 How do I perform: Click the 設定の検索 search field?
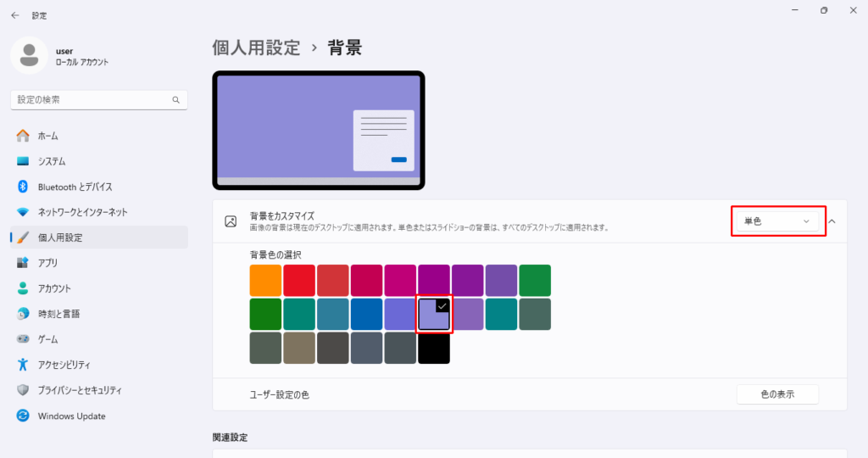(x=99, y=100)
